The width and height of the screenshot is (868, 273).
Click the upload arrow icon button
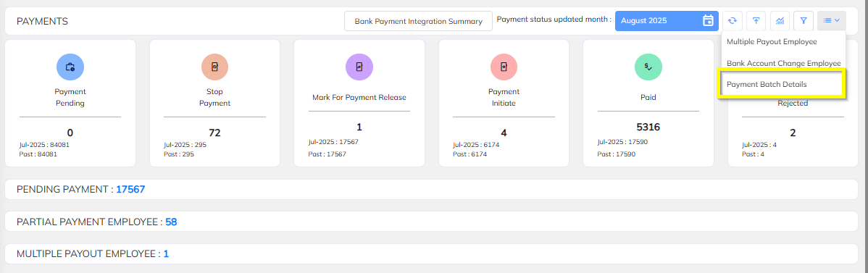756,21
